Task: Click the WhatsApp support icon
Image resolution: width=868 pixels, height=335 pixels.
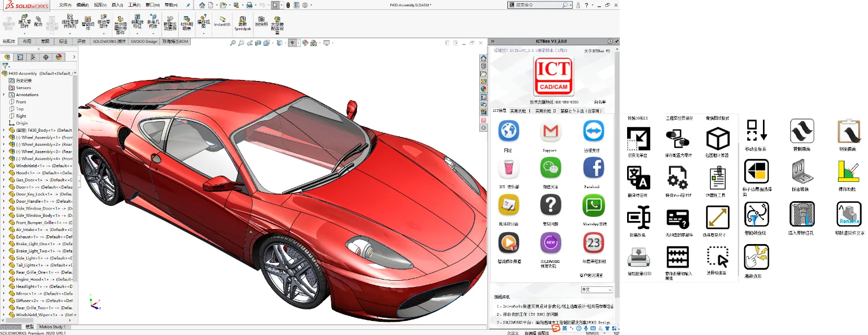Action: point(594,205)
